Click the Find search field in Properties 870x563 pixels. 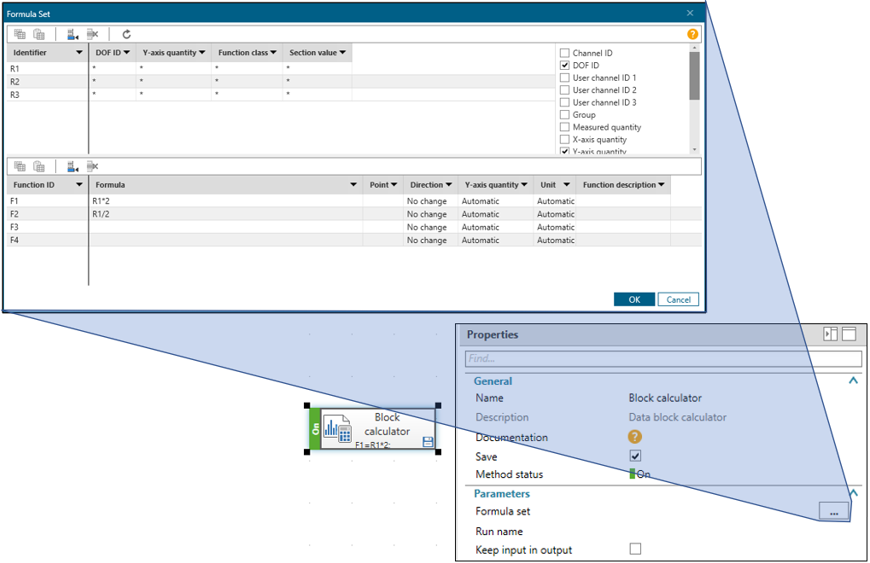point(663,358)
